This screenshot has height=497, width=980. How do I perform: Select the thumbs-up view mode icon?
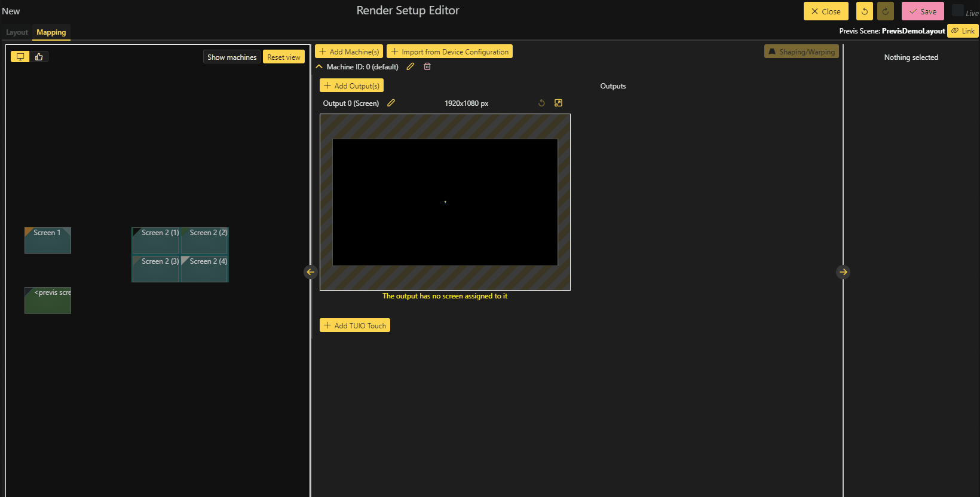39,57
